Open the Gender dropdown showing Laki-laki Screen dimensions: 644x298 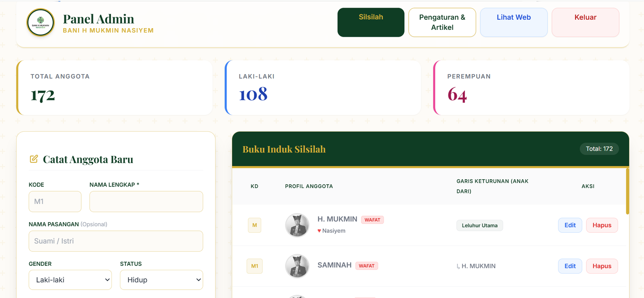(x=70, y=280)
